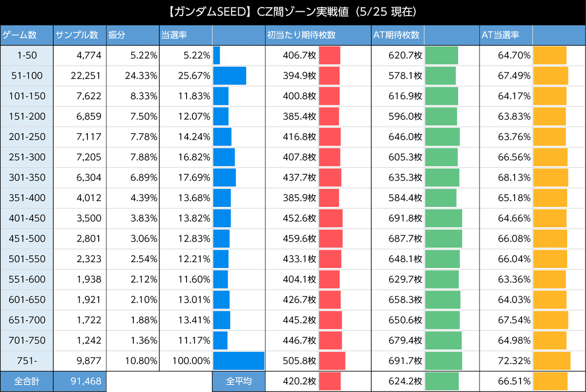Select the 51-100 game range row label

tap(26, 76)
